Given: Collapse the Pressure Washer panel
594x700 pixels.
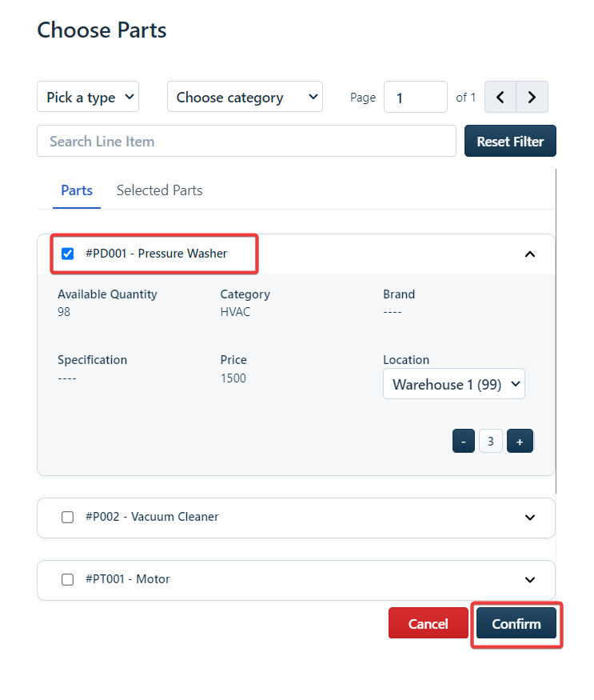Looking at the screenshot, I should [x=529, y=254].
